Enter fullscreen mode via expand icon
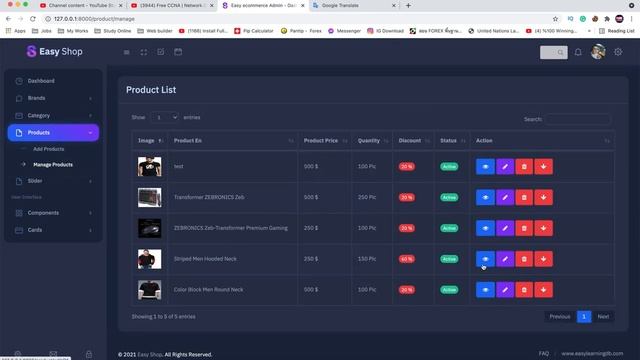 [144, 52]
